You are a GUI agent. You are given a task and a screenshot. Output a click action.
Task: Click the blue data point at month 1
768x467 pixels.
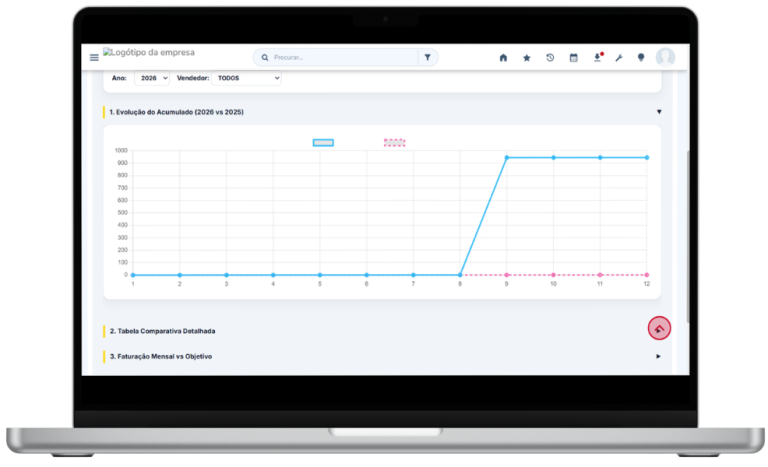tap(133, 275)
